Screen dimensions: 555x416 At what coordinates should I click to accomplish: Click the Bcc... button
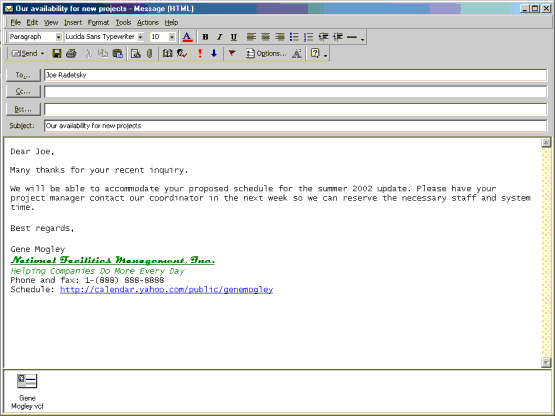click(x=23, y=109)
